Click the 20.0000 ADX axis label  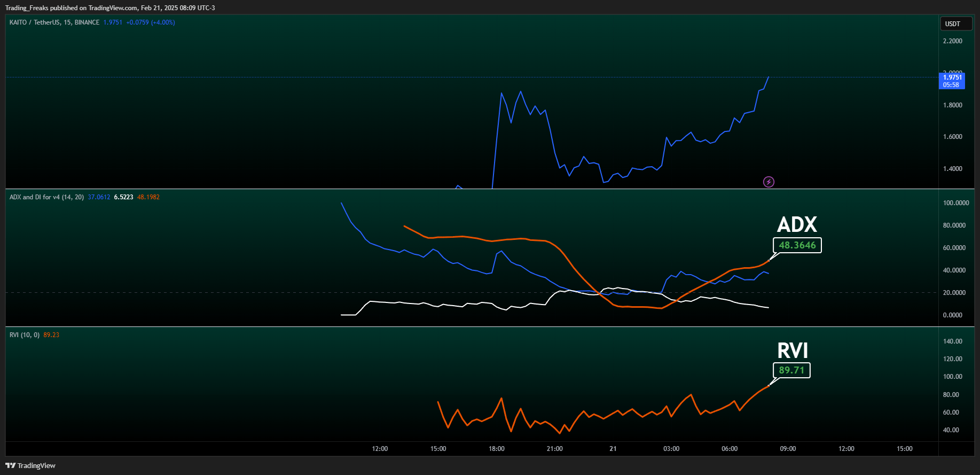pos(954,293)
